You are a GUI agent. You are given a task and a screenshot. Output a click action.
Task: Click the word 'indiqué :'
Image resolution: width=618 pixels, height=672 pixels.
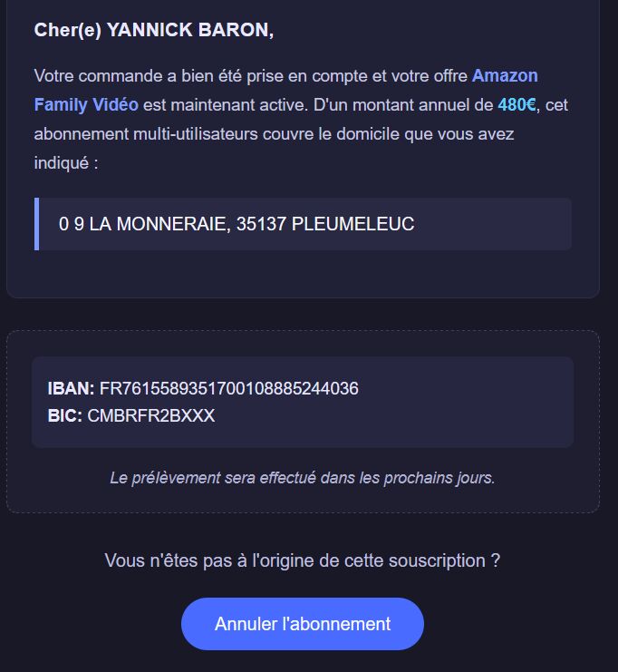66,163
